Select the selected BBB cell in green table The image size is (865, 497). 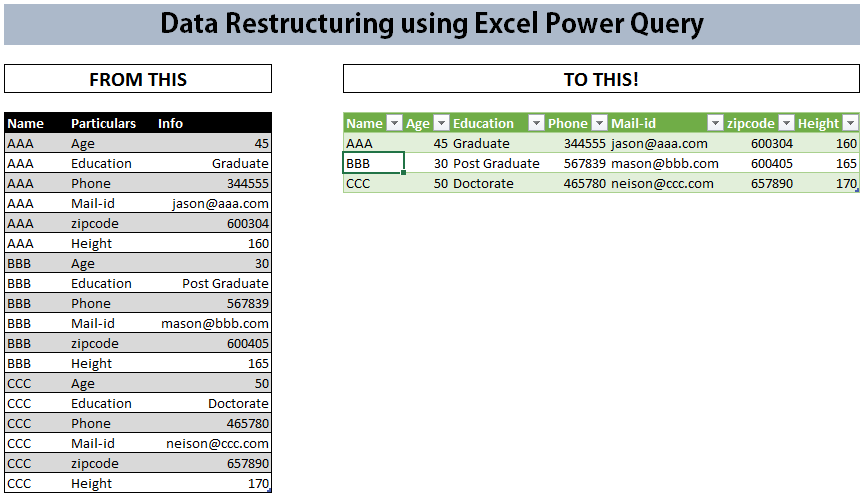click(373, 163)
